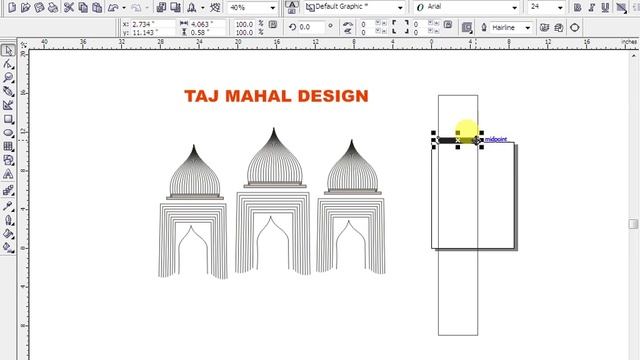Toggle round corners together lock
Image resolution: width=640 pixels, height=360 pixels.
(x=448, y=24)
